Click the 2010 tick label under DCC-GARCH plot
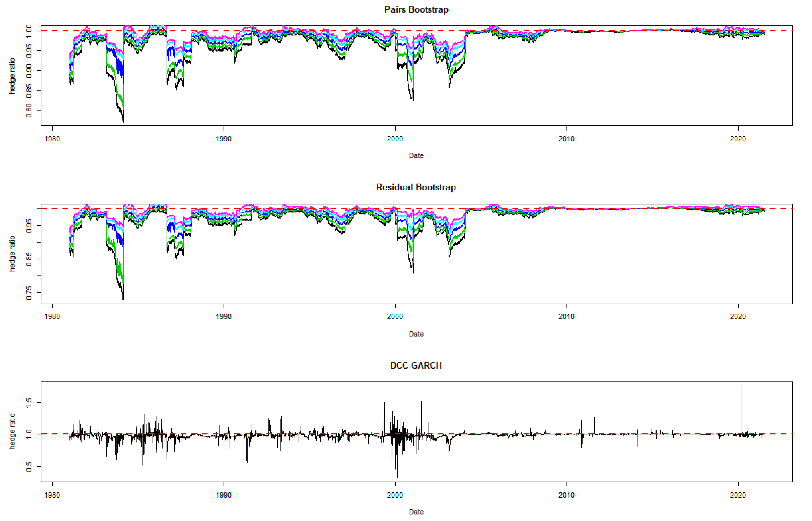Image resolution: width=812 pixels, height=521 pixels. [566, 495]
